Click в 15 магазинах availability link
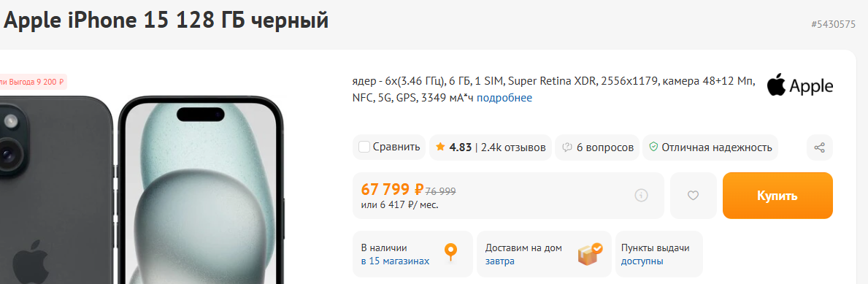 395,261
